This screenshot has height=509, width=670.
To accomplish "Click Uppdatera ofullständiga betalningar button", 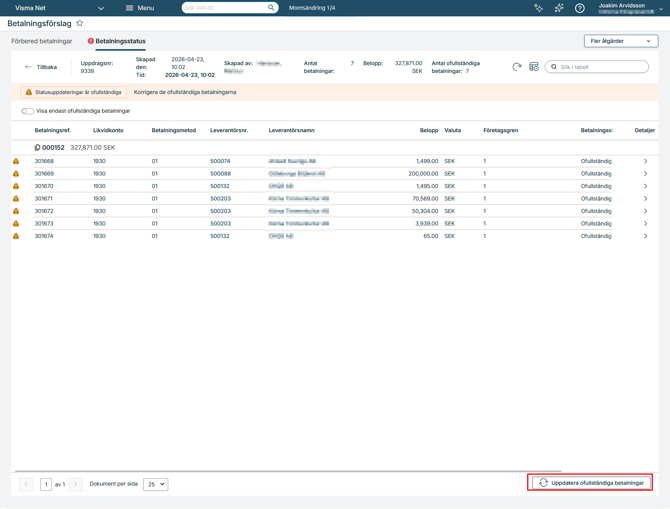I will [x=591, y=483].
